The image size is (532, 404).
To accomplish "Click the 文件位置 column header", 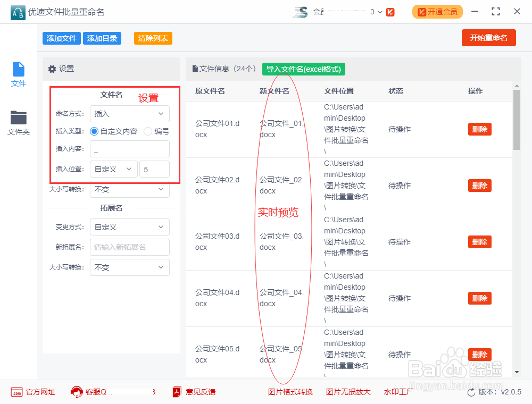I will 339,91.
